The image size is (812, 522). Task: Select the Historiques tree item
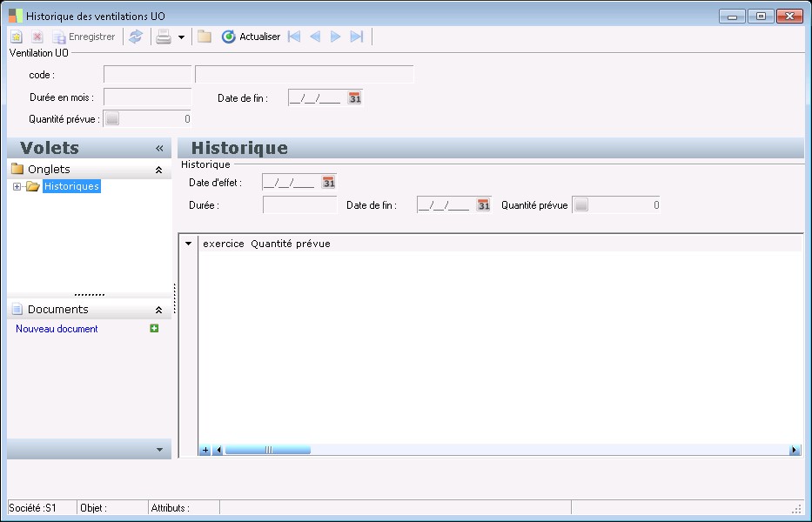[71, 186]
